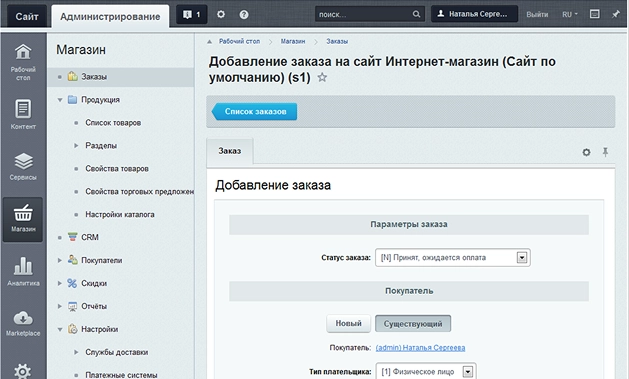Image resolution: width=629 pixels, height=379 pixels.
Task: Open the RU language dropdown
Action: (570, 14)
